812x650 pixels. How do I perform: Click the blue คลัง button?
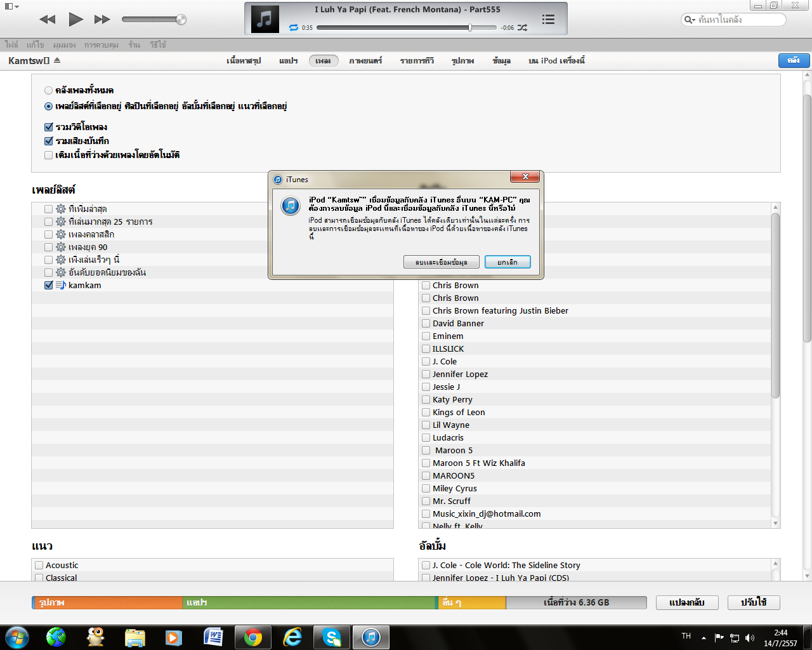pos(794,60)
